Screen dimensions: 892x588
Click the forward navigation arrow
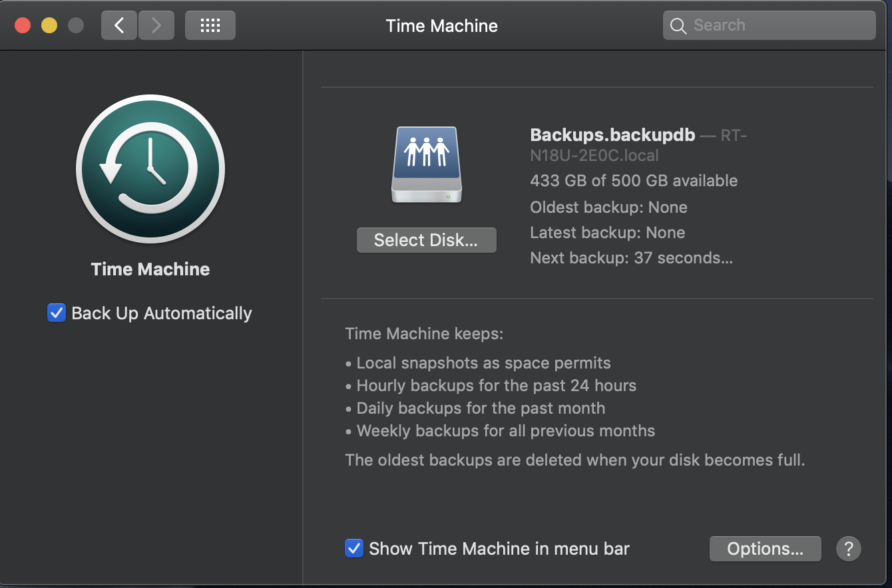pos(156,25)
